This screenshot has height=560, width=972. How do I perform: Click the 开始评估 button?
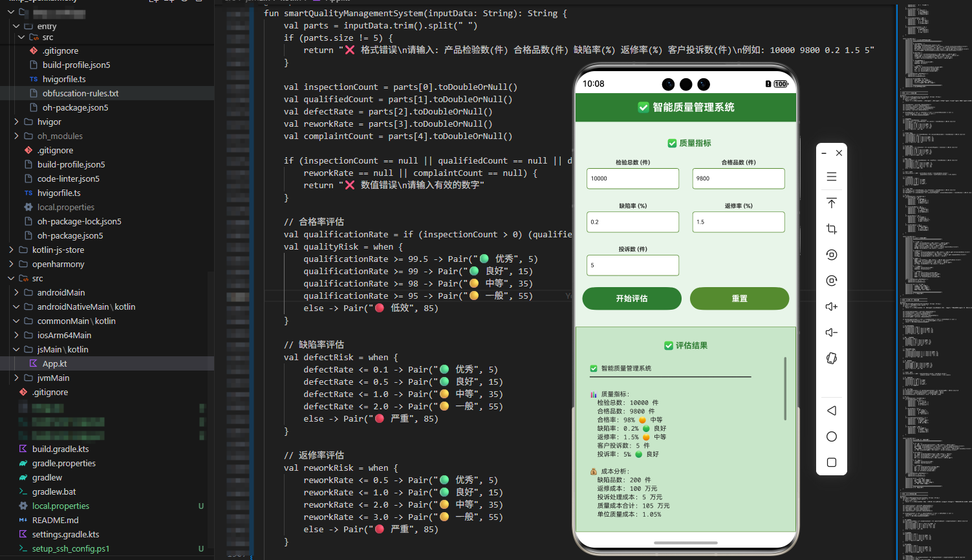click(x=632, y=298)
